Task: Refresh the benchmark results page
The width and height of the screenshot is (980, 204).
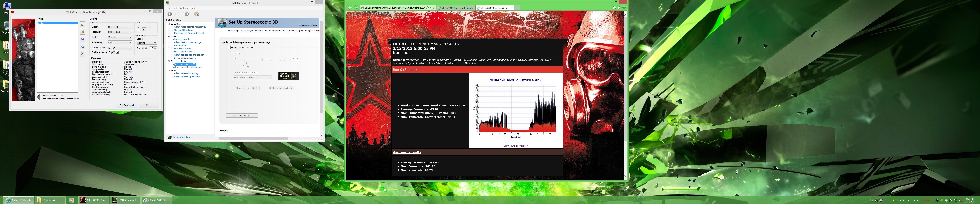Action: click(x=434, y=8)
